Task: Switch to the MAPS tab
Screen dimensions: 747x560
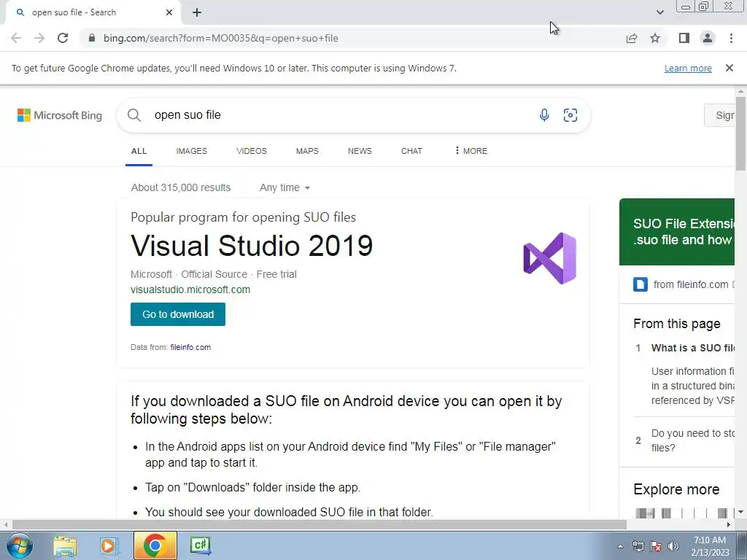Action: (307, 151)
